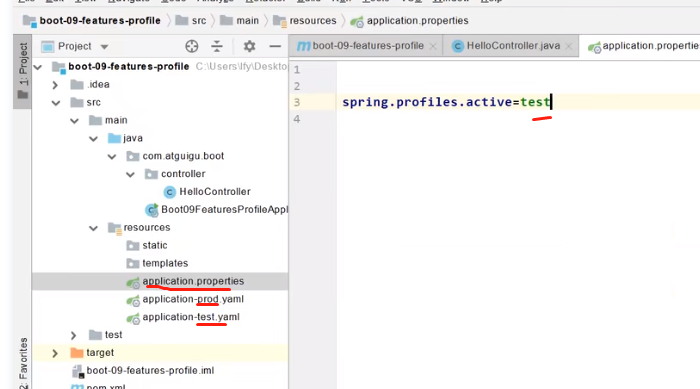Select the controller package row

pyautogui.click(x=160, y=174)
